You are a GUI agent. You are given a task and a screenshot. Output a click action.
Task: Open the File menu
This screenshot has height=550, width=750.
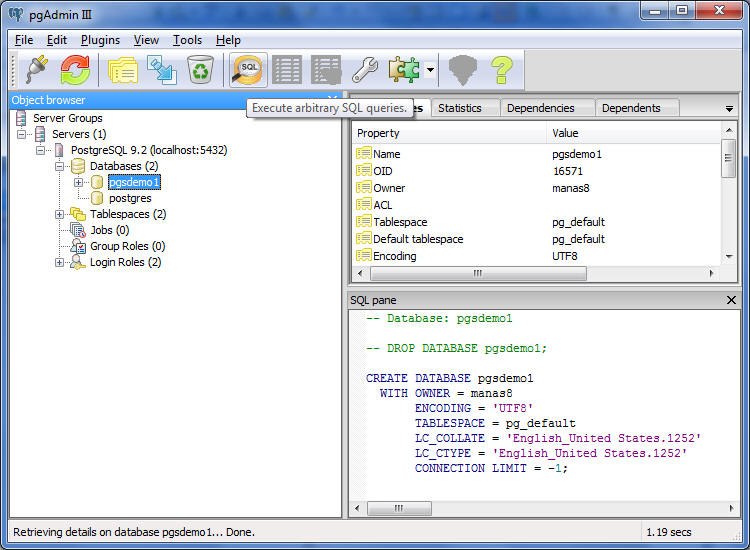click(24, 40)
